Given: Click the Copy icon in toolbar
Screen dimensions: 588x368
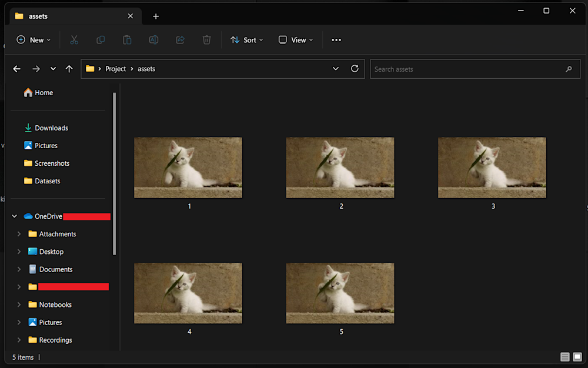Looking at the screenshot, I should (x=101, y=40).
